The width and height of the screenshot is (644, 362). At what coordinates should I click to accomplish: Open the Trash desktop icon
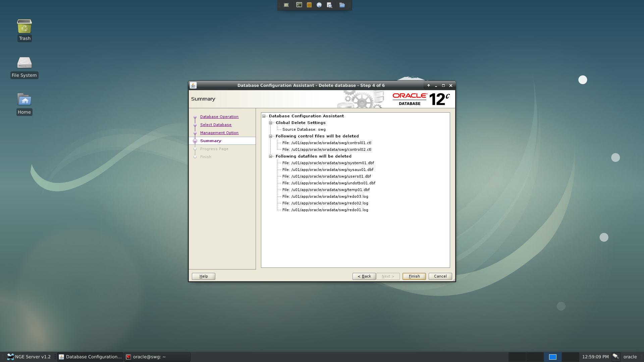(24, 30)
